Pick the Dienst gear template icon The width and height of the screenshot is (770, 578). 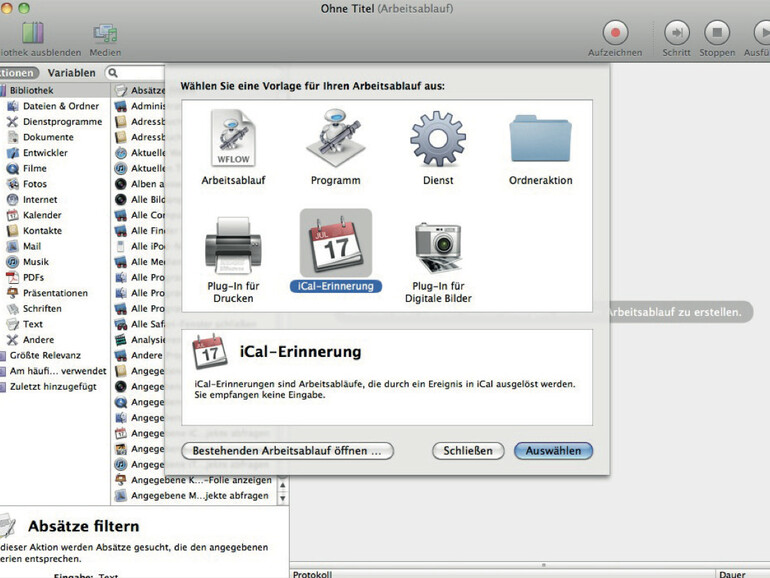coord(438,138)
